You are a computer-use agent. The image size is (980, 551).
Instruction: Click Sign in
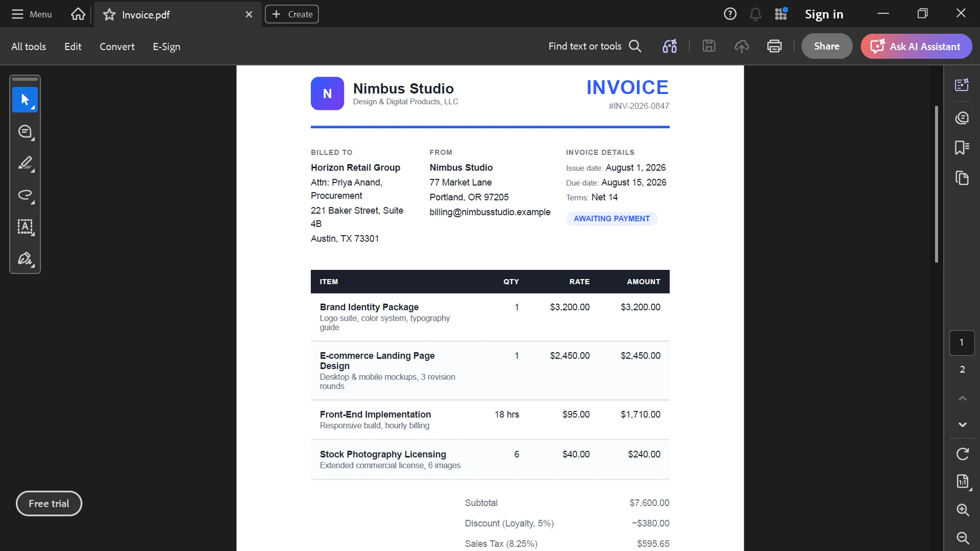point(824,14)
